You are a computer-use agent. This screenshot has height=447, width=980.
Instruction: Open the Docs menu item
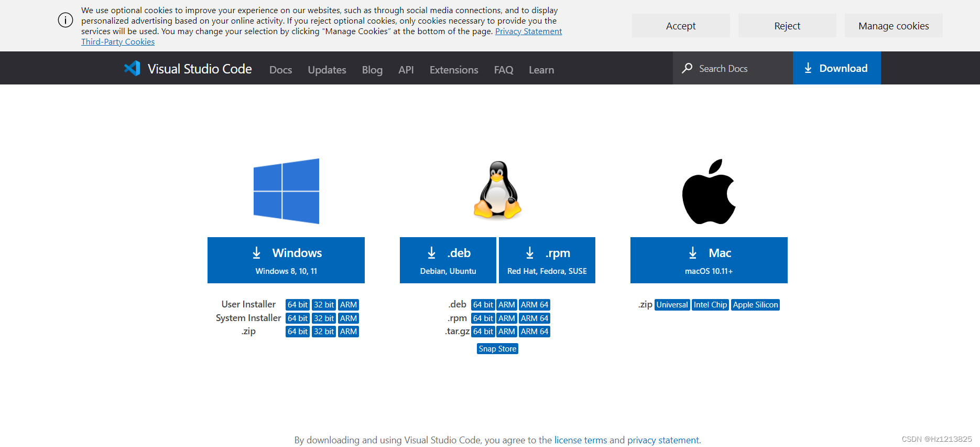tap(280, 70)
